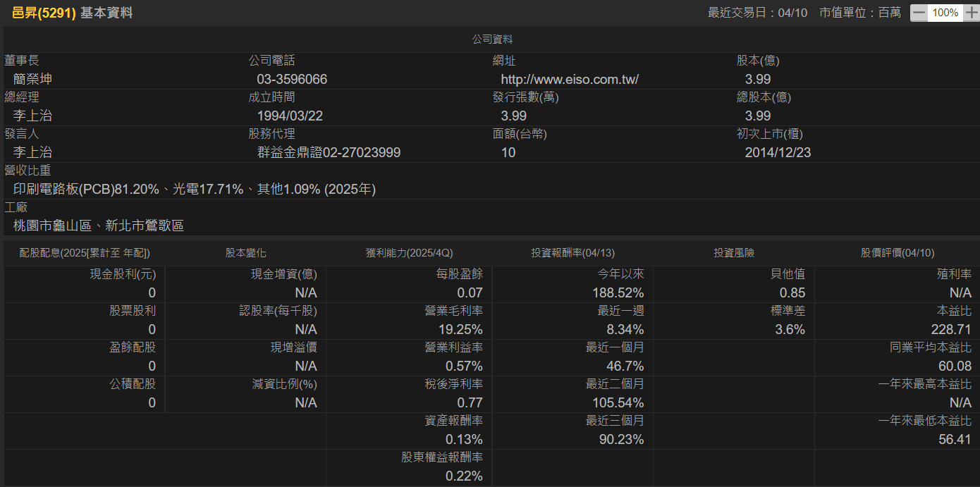Click the zoom in plus icon
The height and width of the screenshot is (487, 980).
click(x=971, y=13)
